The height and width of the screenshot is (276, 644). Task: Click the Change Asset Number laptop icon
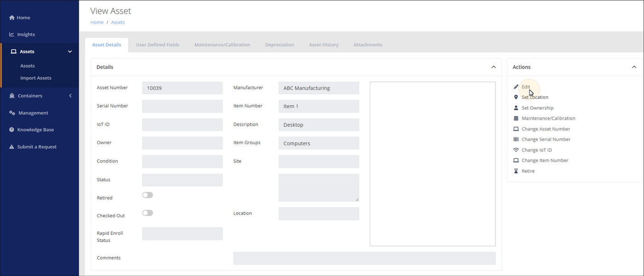click(x=516, y=129)
